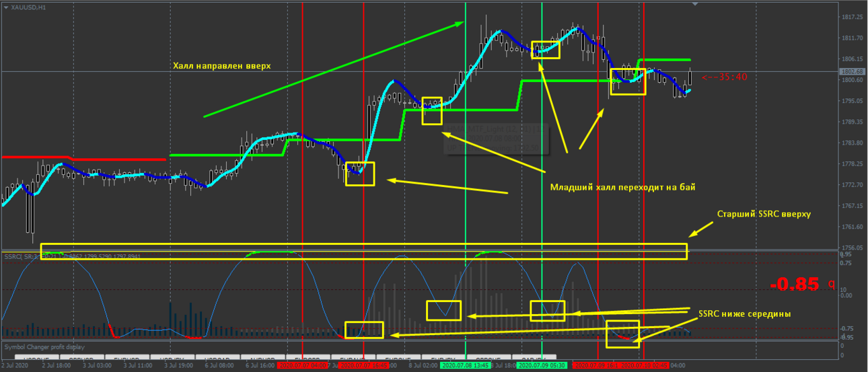Viewport: 868px width, 372px height.
Task: Click the green vertical line label 2020.07.08 13:45
Action: [x=465, y=365]
